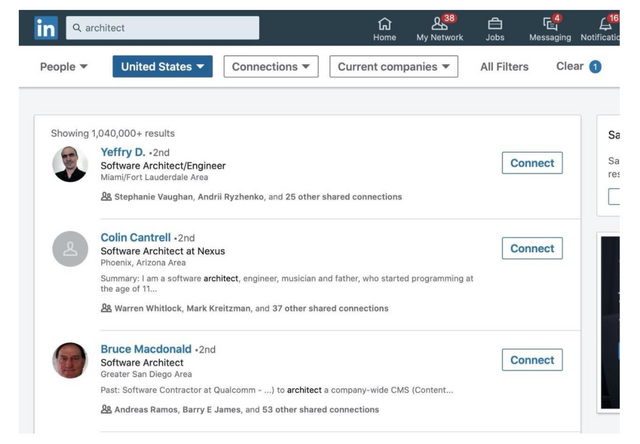Expand the People filter dropdown

coord(64,67)
